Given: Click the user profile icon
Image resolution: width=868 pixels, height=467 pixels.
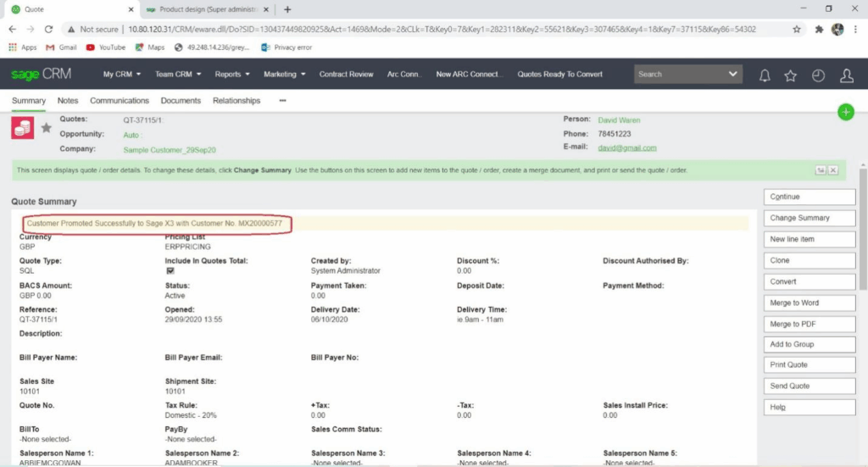Looking at the screenshot, I should (846, 75).
